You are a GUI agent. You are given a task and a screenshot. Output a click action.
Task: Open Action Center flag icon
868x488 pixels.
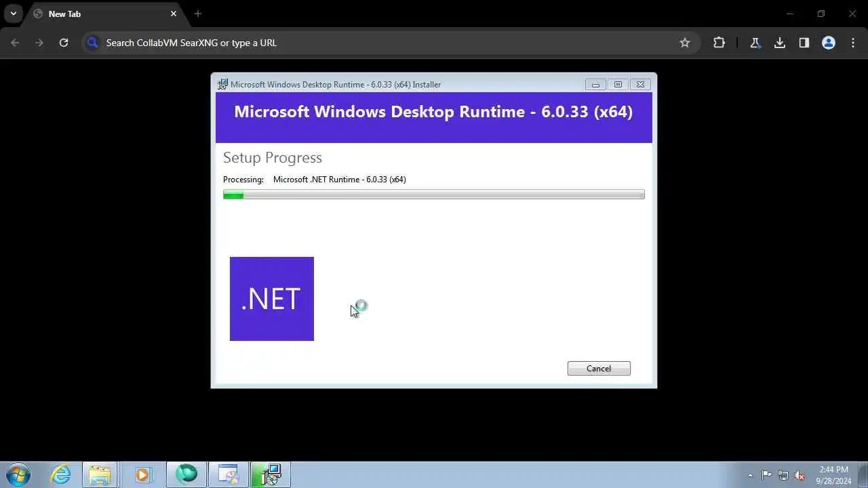tap(766, 475)
